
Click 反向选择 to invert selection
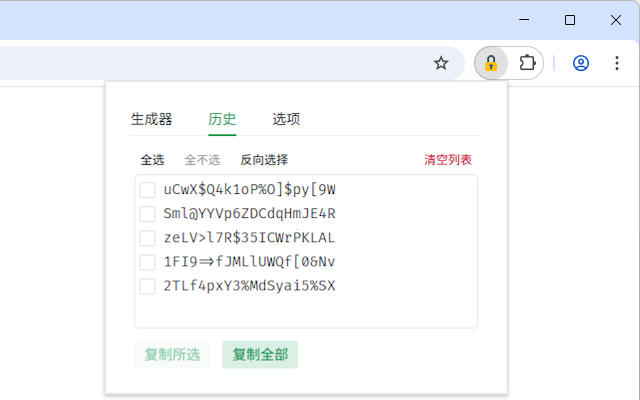(264, 160)
